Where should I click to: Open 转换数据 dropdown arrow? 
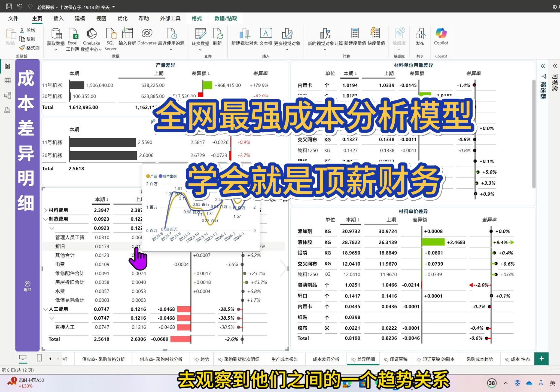pyautogui.click(x=200, y=50)
